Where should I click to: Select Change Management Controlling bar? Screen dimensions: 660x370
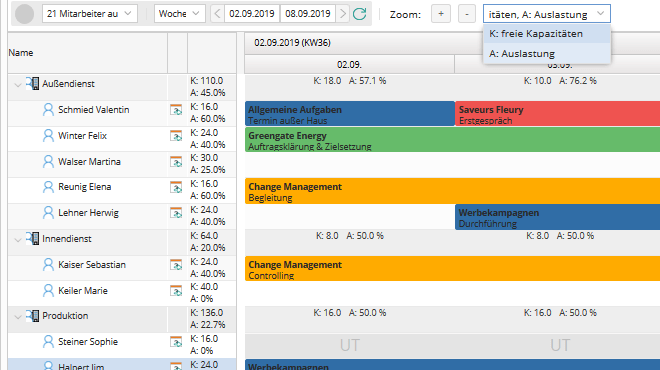coord(452,269)
